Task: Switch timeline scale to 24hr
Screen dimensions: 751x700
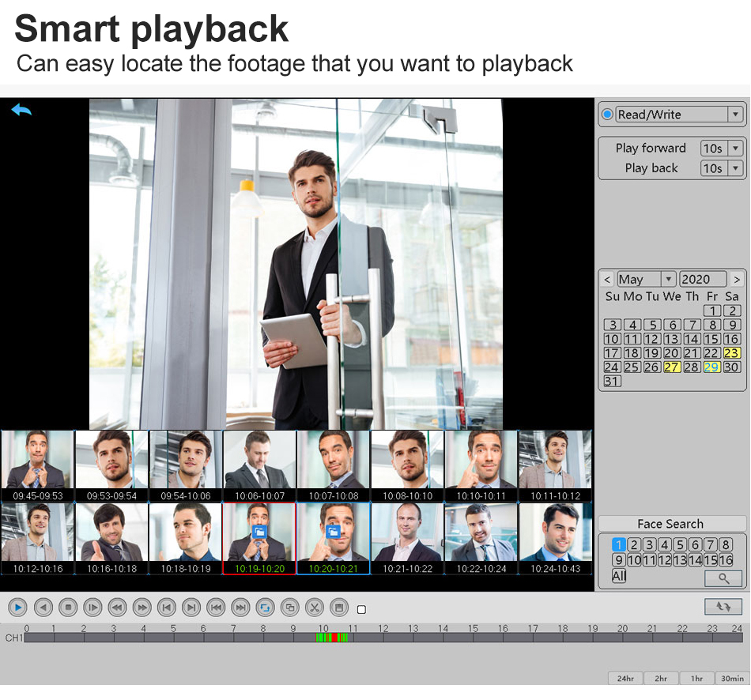Action: point(625,678)
